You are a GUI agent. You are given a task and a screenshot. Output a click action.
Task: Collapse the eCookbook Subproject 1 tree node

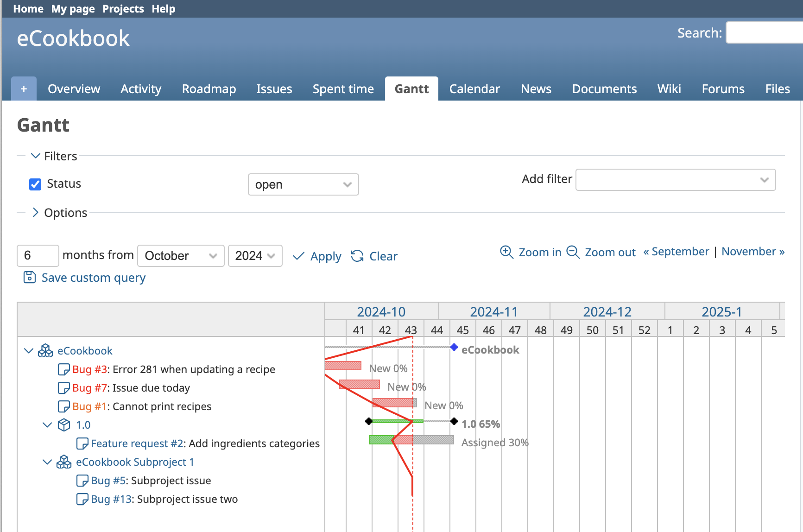pyautogui.click(x=47, y=462)
